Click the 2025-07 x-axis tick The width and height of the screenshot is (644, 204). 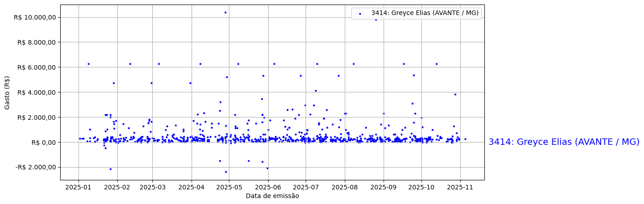pyautogui.click(x=305, y=187)
